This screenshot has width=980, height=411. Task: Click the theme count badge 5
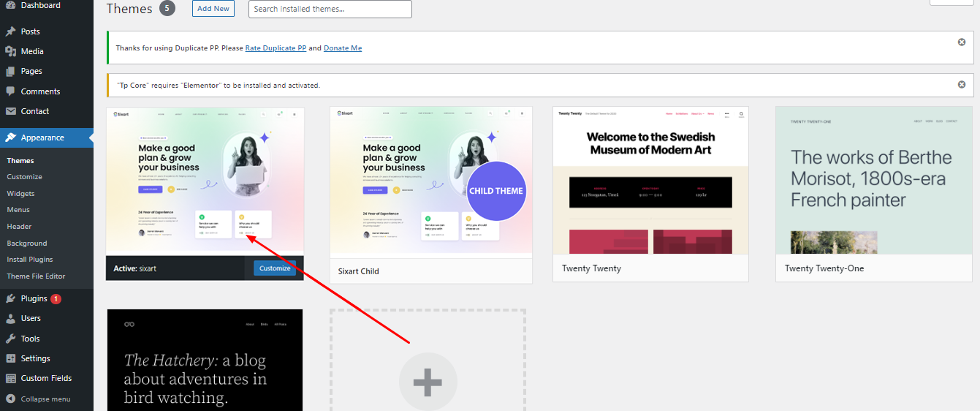167,9
